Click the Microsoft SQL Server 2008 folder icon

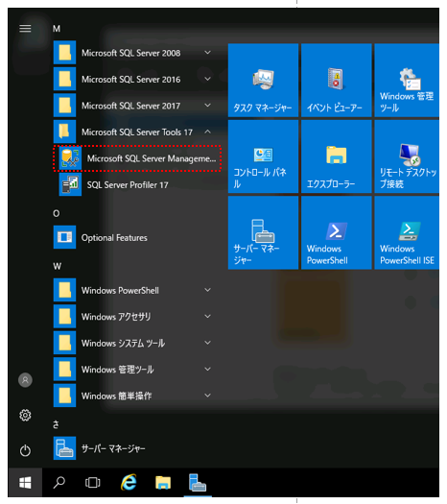[64, 53]
